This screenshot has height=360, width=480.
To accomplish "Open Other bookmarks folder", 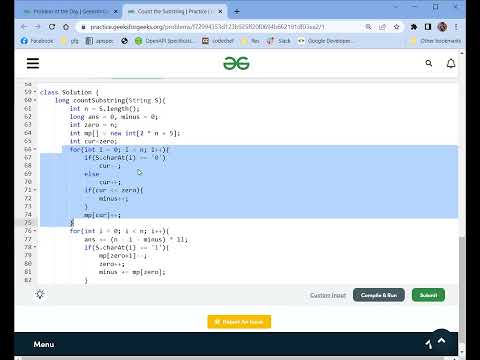I will [435, 41].
